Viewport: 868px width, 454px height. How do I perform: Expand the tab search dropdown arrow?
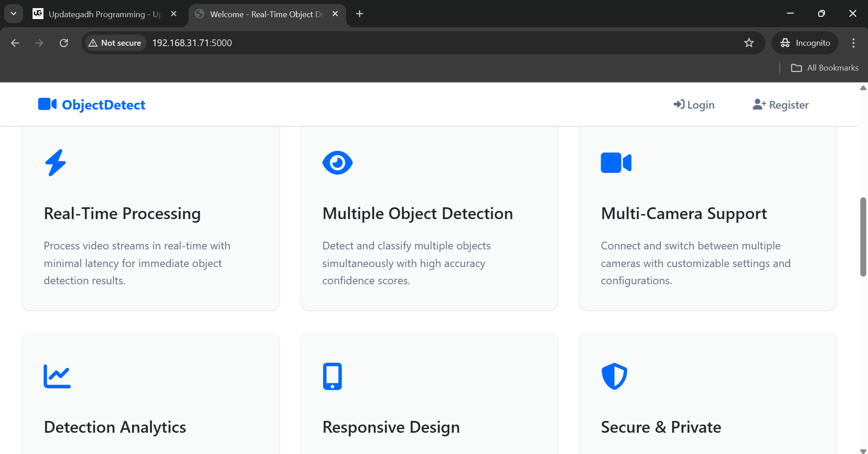[14, 14]
